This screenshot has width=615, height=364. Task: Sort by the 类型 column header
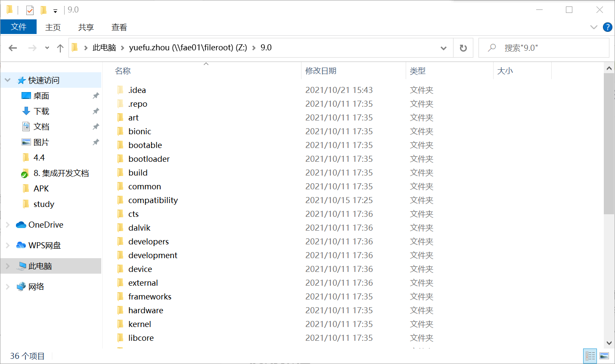coord(418,71)
